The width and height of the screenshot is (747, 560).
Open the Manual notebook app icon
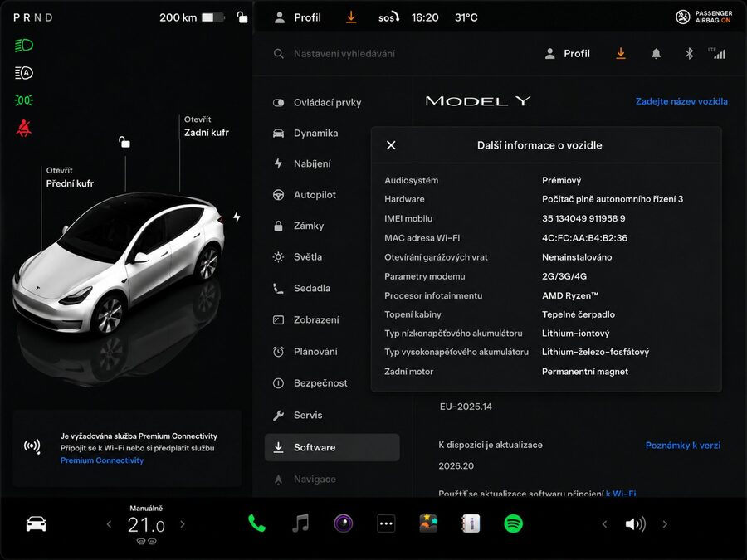471,523
